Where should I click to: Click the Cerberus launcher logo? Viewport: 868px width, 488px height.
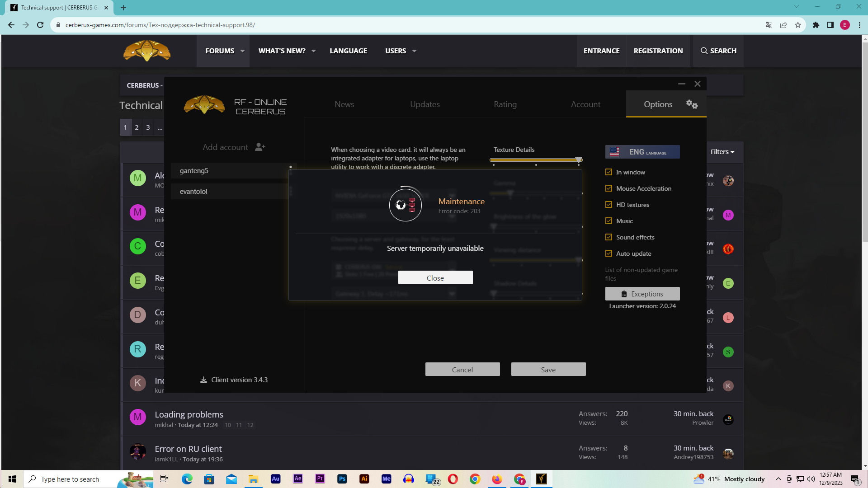pyautogui.click(x=204, y=104)
